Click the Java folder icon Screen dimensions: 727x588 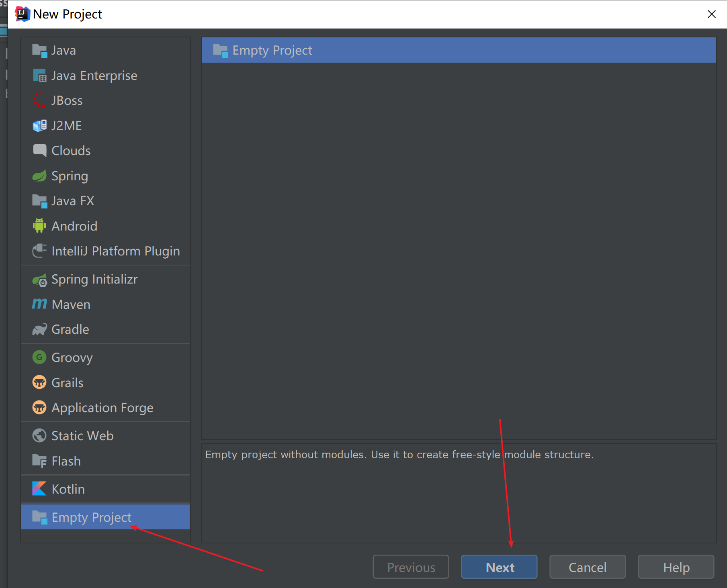click(39, 51)
